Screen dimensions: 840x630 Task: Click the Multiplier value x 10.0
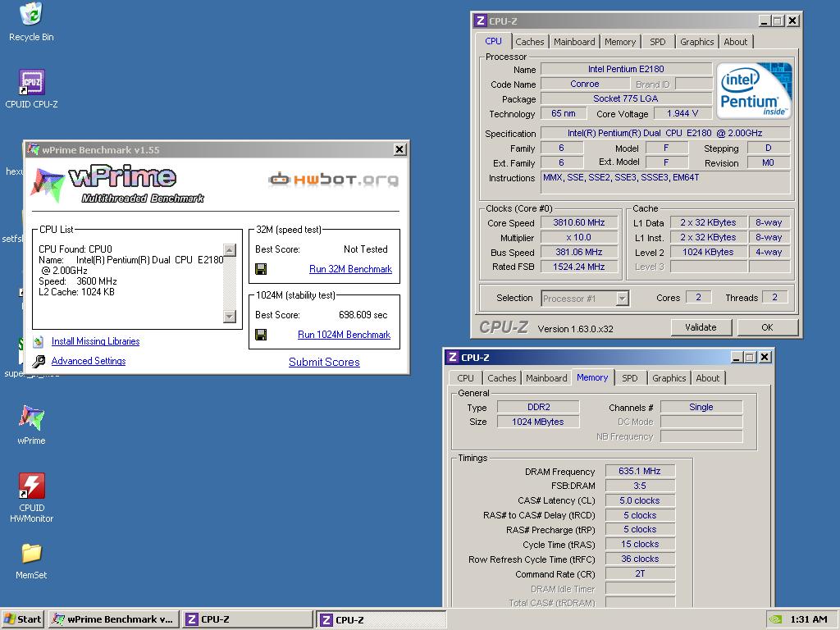pos(579,237)
